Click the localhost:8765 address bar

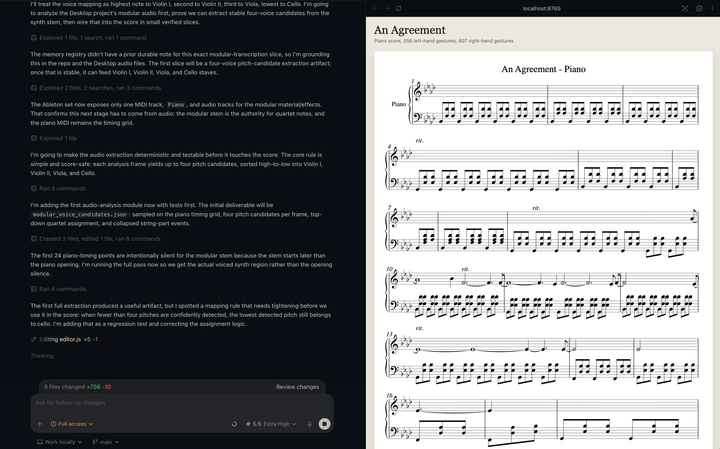(x=541, y=8)
